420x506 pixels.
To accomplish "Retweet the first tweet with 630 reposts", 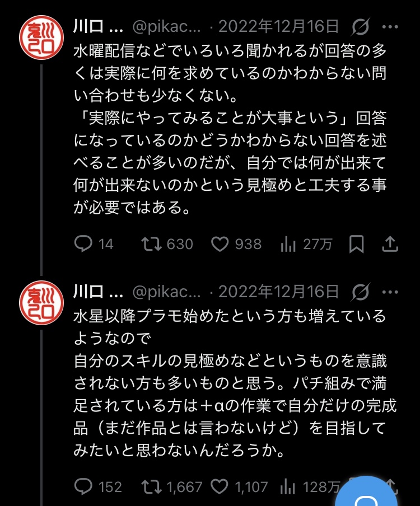I will click(151, 244).
